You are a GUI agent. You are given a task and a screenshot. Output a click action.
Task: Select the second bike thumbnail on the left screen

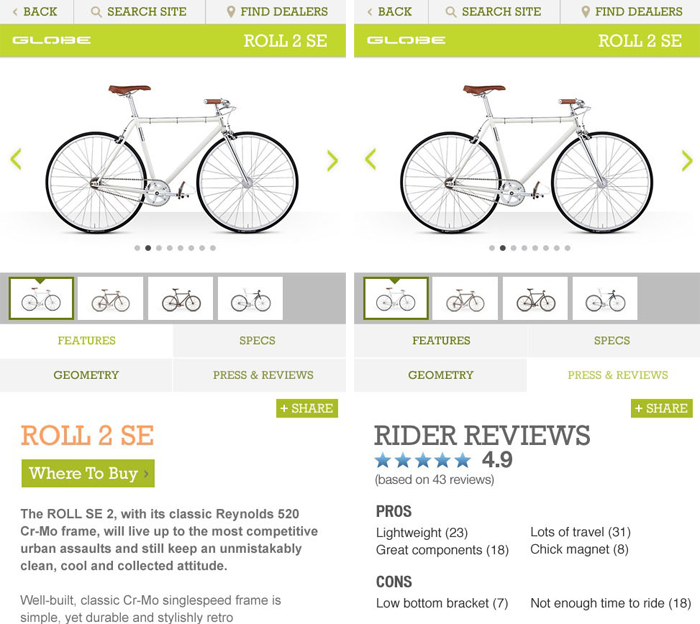[110, 299]
